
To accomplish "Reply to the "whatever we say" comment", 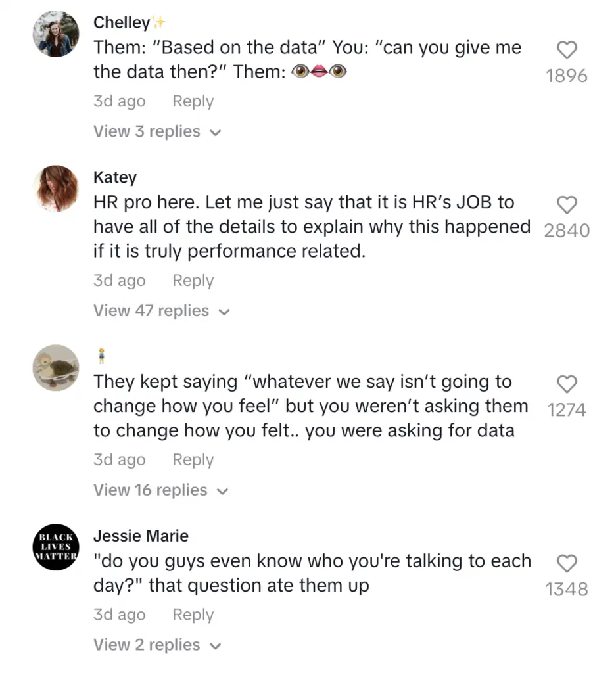I will (193, 460).
